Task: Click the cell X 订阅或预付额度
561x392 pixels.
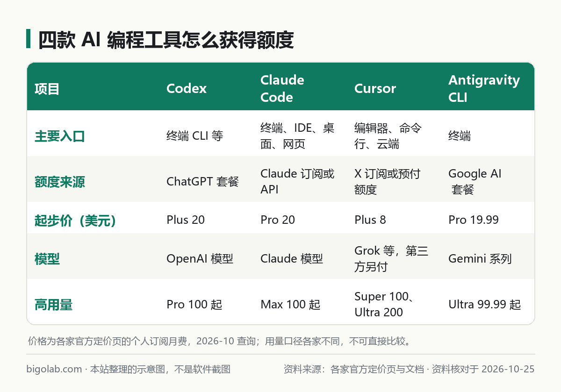Action: (x=388, y=182)
